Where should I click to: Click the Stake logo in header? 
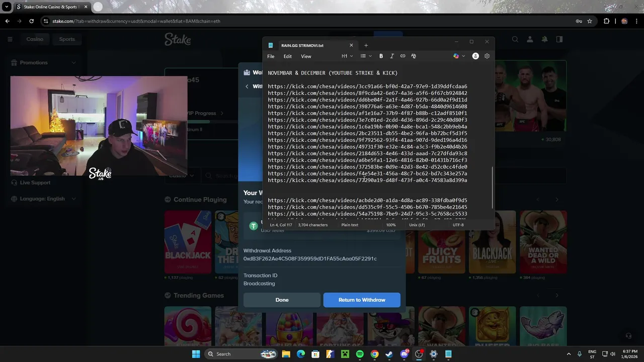(x=178, y=39)
